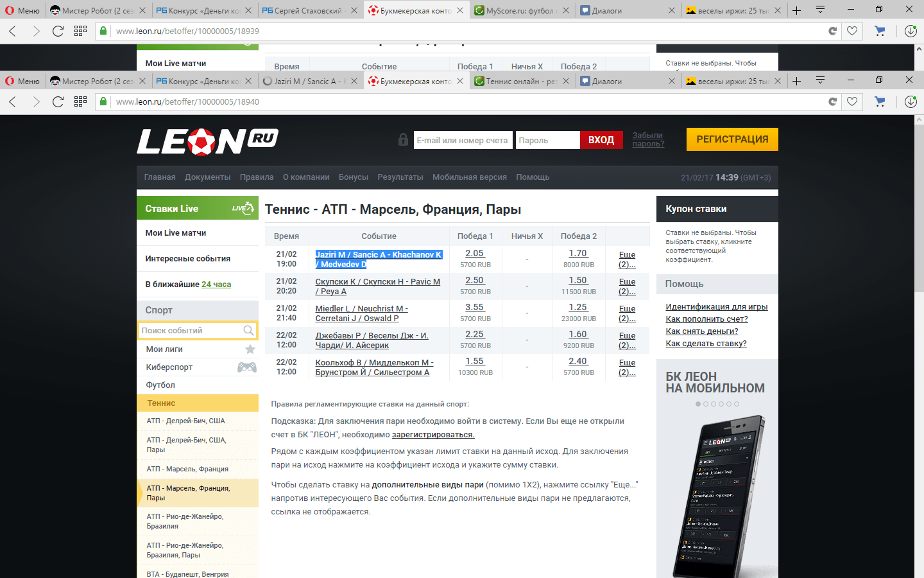
Task: Reload the page in the rear browser window
Action: click(x=58, y=31)
